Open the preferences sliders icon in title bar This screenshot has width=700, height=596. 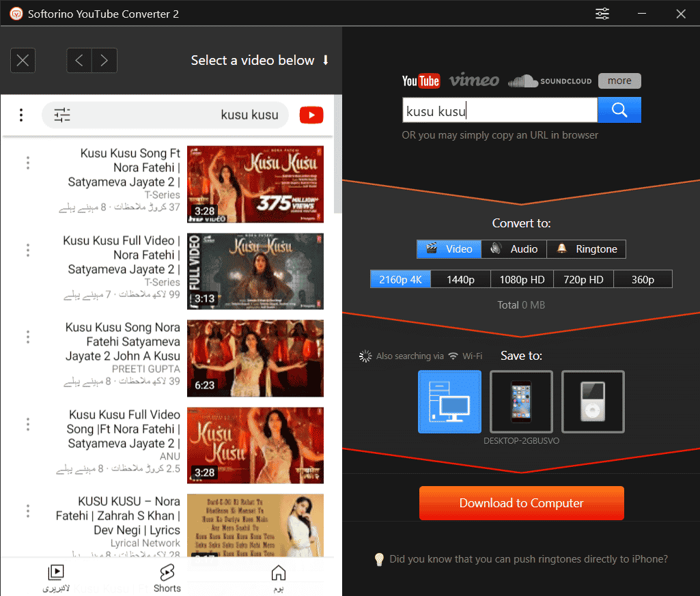[x=602, y=14]
